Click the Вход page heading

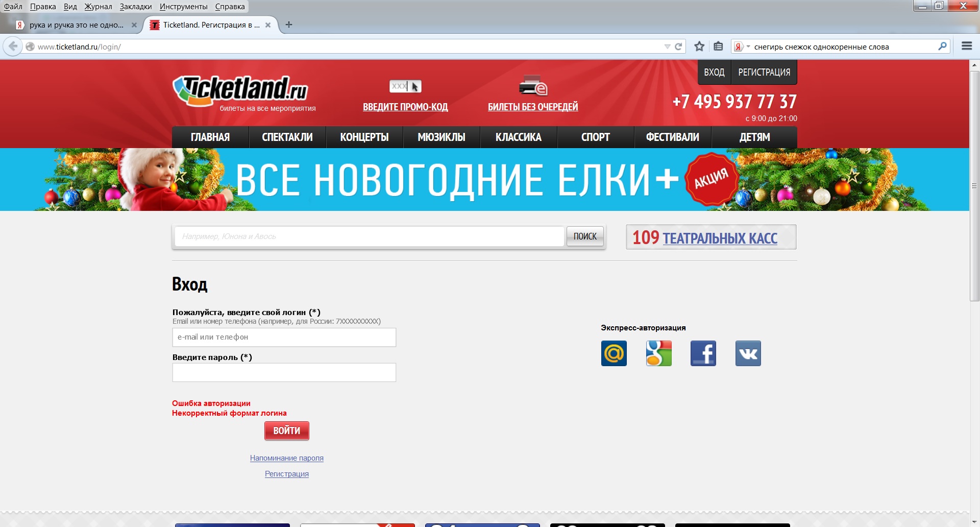click(189, 284)
